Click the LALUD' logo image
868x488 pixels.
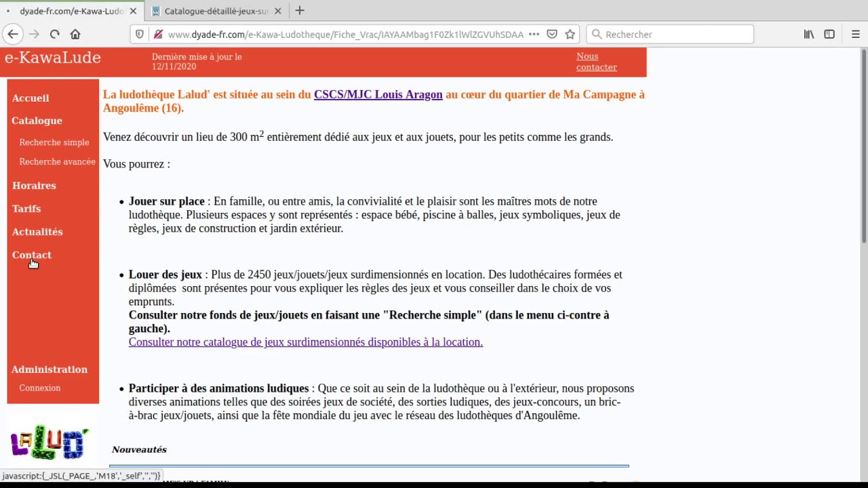tap(50, 443)
